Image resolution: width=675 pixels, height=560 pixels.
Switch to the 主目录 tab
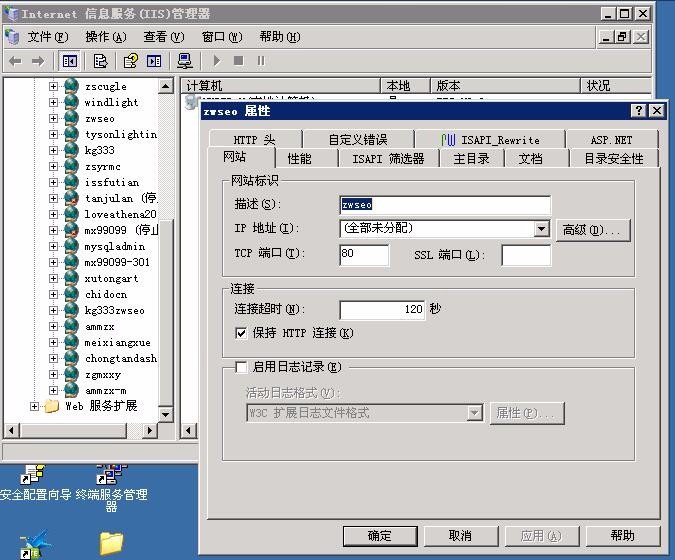point(471,159)
